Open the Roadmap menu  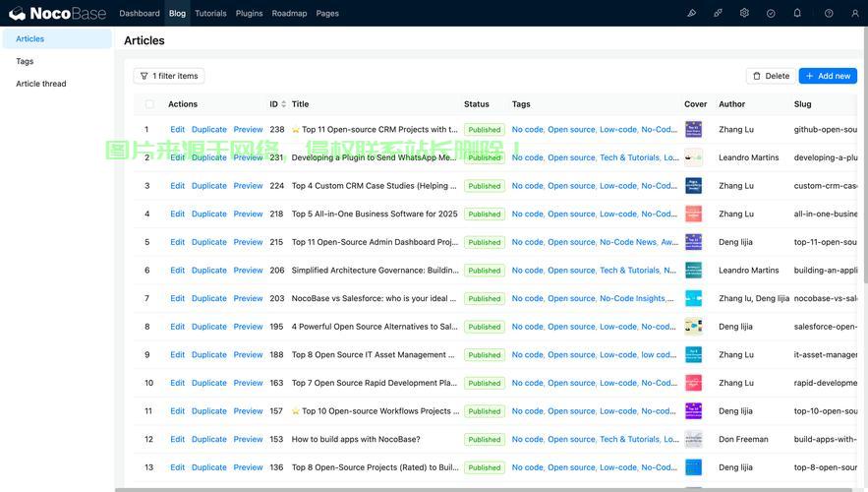point(289,14)
